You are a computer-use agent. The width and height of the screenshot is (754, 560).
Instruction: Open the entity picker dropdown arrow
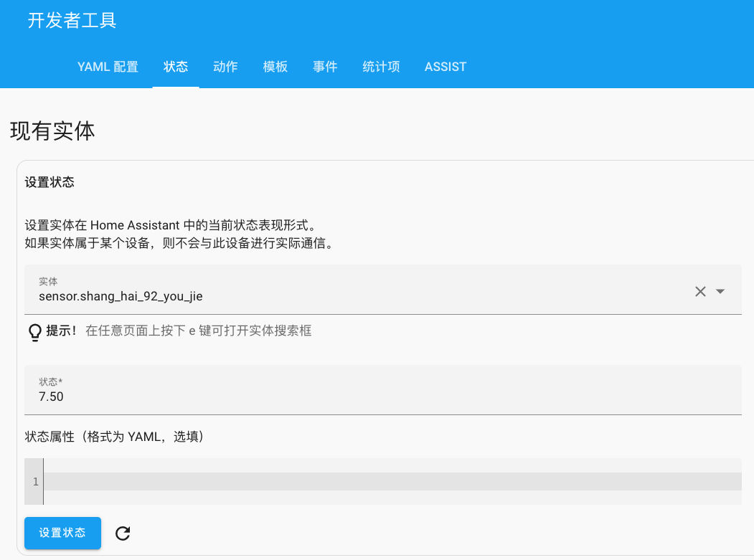pos(720,290)
